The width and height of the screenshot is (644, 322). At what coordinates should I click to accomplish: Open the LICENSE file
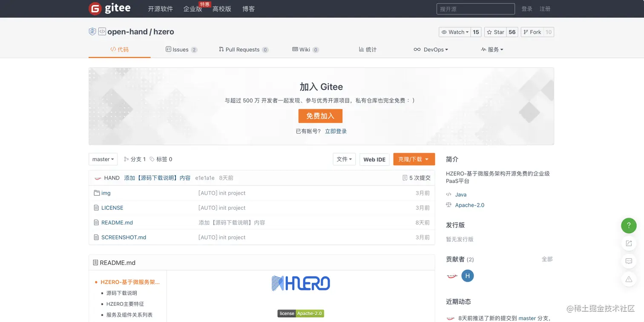click(112, 208)
